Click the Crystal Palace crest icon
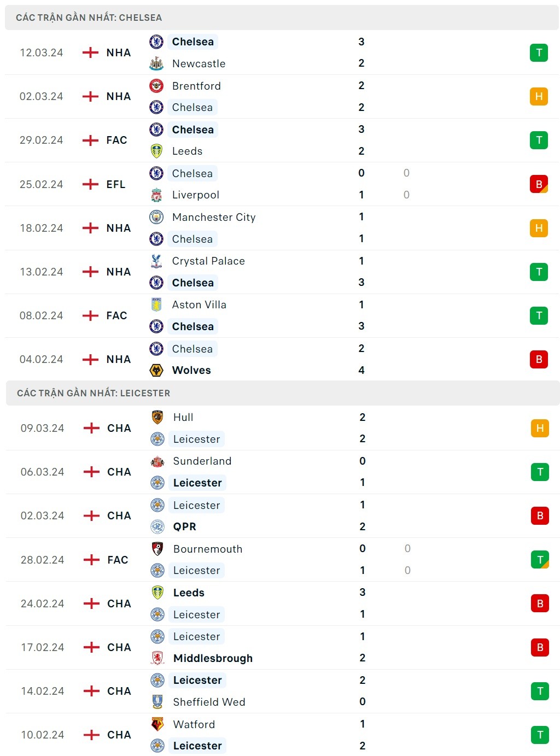The width and height of the screenshot is (560, 756). 156,261
